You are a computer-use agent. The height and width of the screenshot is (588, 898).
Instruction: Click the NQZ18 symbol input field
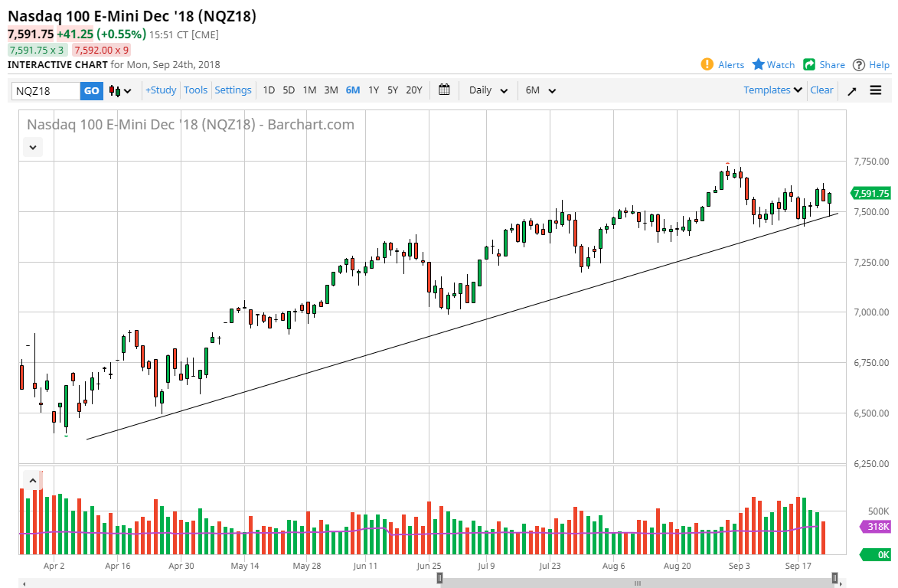[x=46, y=91]
